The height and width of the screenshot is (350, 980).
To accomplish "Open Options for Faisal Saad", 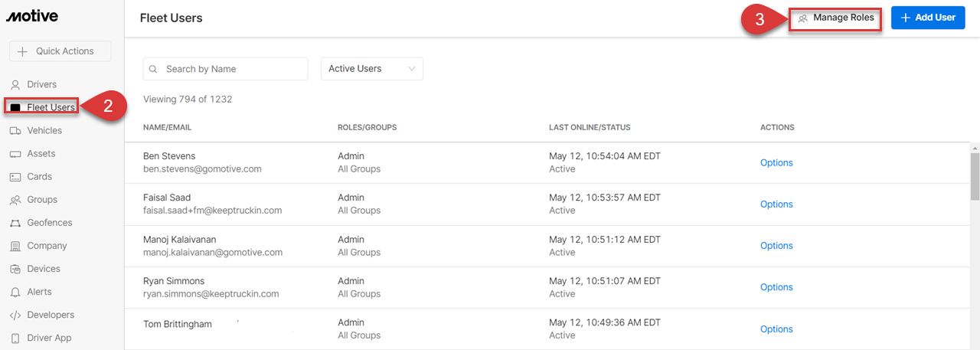I will [776, 204].
